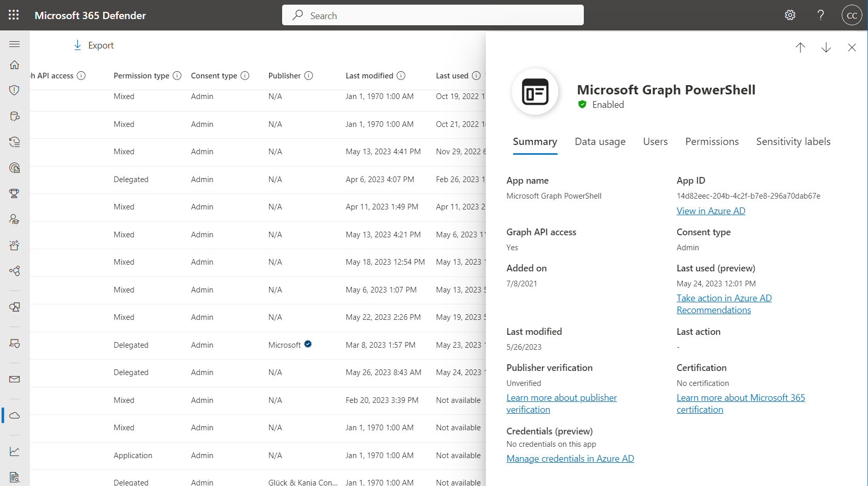Select row modified Feb 20, 2023 3:39 PM

tap(258, 400)
